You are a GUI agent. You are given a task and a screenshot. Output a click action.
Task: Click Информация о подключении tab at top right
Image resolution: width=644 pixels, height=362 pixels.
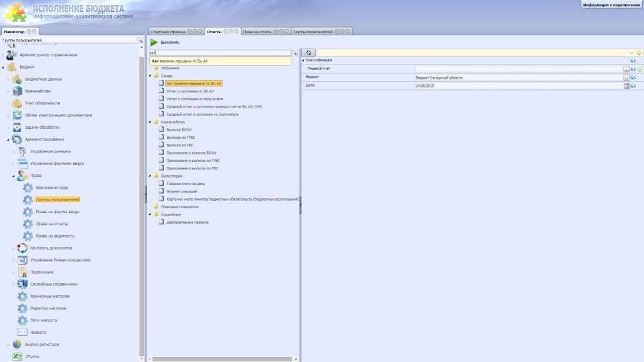611,5
